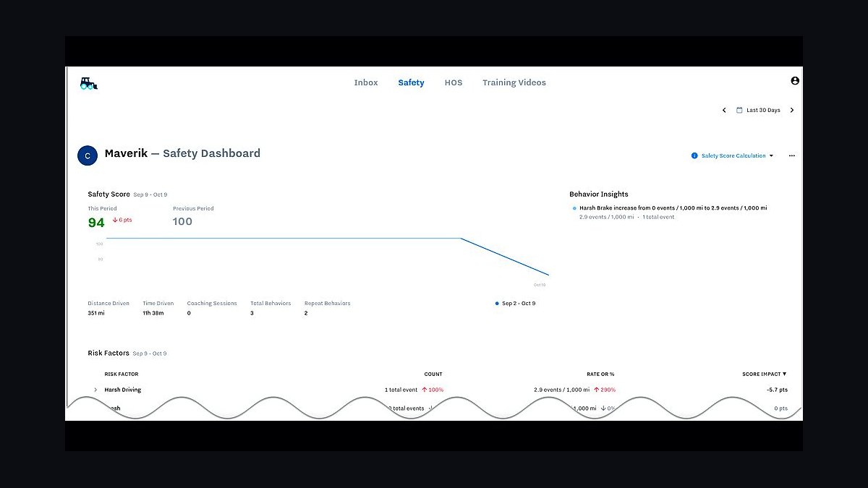The height and width of the screenshot is (488, 868).
Task: Select the Safety tab
Action: pos(411,82)
